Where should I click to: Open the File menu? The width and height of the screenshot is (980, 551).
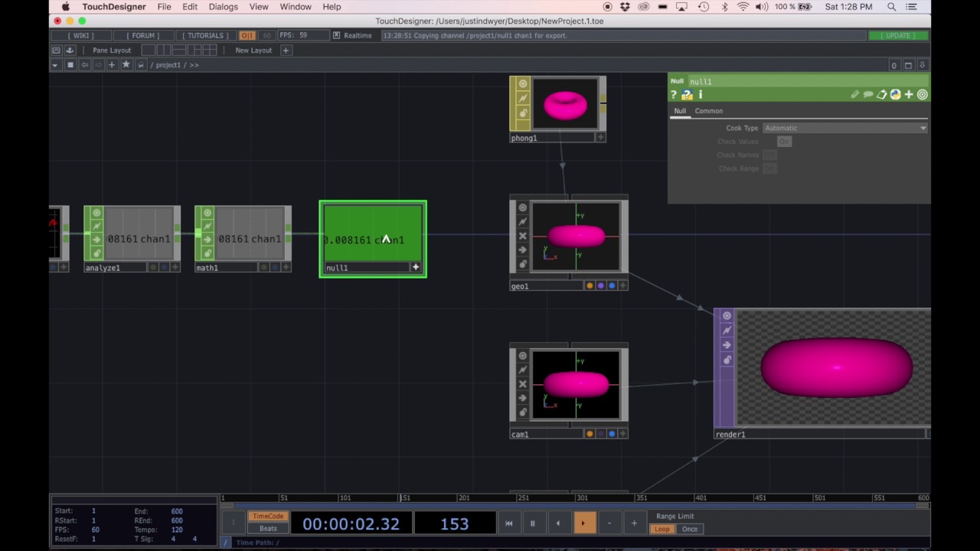click(x=165, y=7)
